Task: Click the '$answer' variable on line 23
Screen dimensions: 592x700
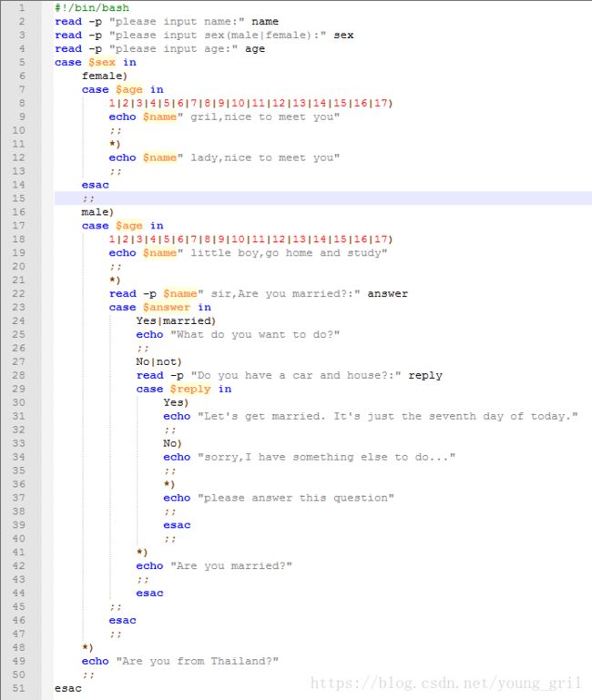Action: coord(167,307)
